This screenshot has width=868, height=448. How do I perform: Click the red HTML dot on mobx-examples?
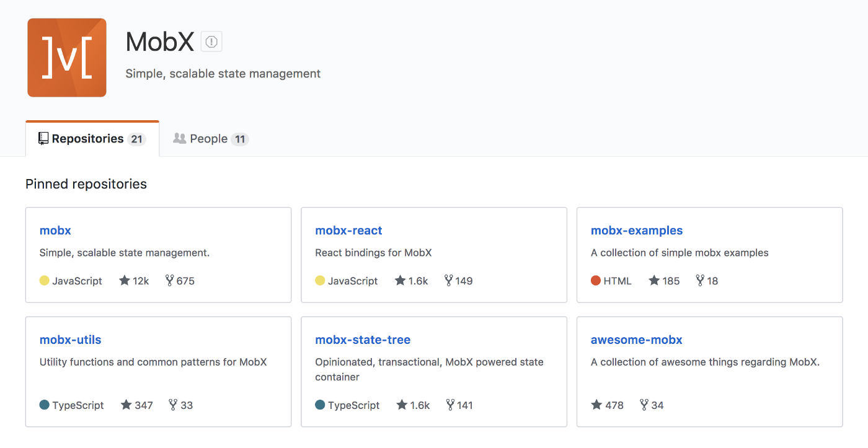pos(595,280)
